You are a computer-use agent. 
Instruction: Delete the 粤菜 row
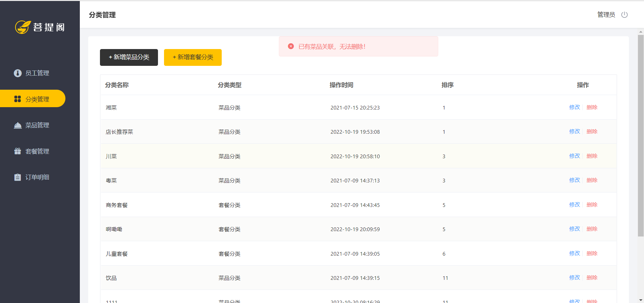pos(592,180)
